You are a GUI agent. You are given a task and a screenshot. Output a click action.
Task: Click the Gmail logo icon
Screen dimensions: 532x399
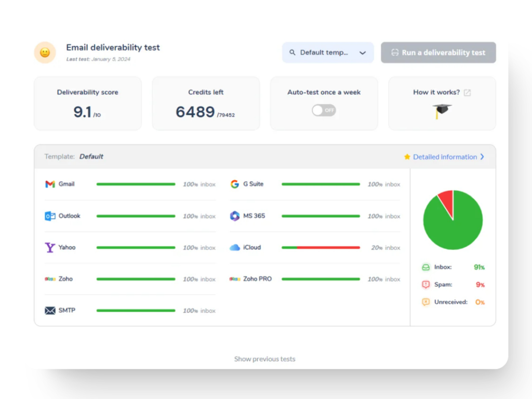coord(50,184)
